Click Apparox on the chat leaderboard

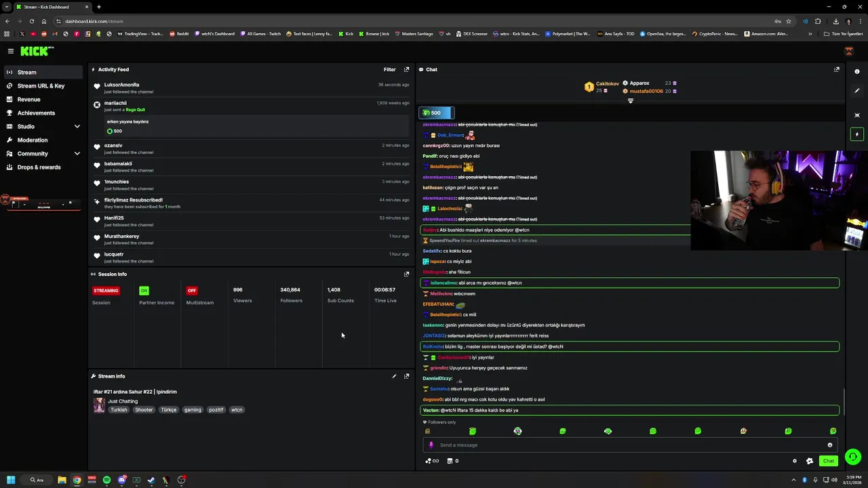639,83
